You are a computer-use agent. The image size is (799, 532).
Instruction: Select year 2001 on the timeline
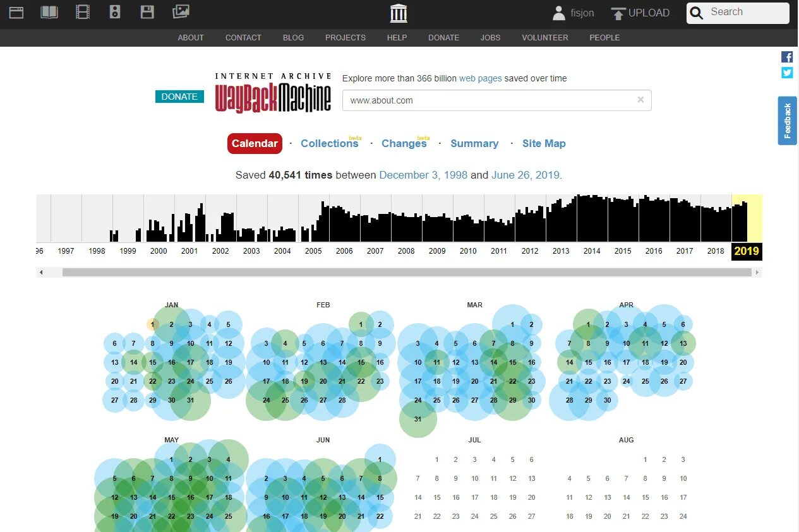189,251
